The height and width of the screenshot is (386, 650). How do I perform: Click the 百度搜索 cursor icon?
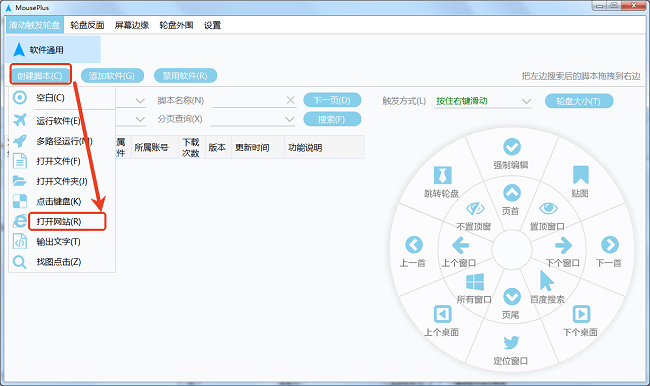point(547,281)
